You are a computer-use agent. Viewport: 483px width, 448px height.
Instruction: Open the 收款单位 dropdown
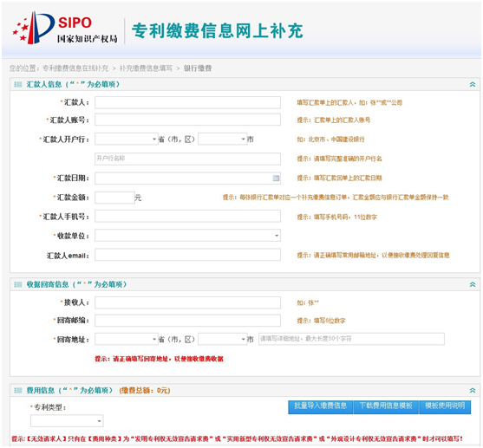187,236
